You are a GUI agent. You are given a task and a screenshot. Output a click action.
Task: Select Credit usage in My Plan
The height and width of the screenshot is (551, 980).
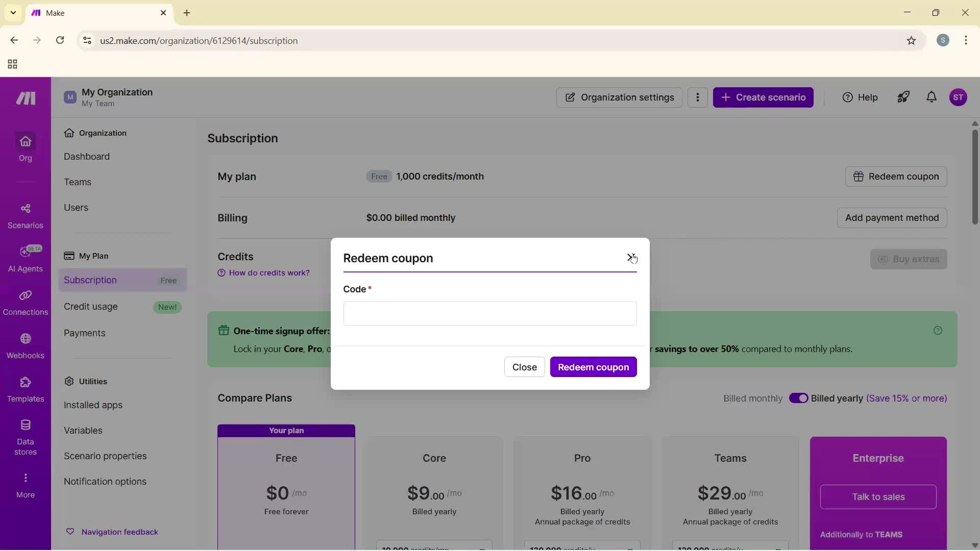click(x=91, y=307)
